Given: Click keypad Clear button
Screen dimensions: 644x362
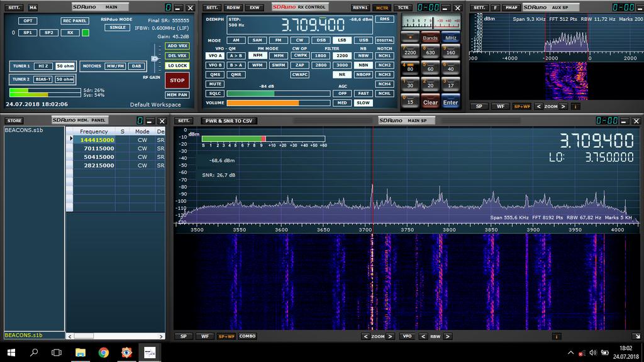Looking at the screenshot, I should [430, 102].
